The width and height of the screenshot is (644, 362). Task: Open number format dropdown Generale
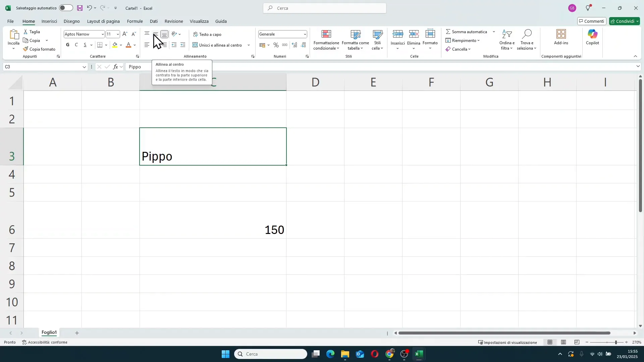[305, 34]
